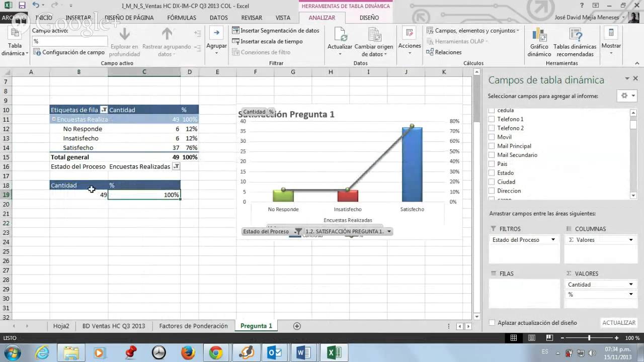Screen dimensions: 644x362
Task: Check the Telefono 1 field
Action: click(493, 119)
